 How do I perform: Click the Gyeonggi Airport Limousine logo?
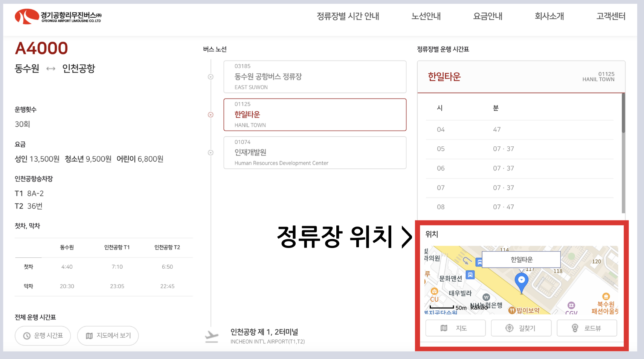pyautogui.click(x=56, y=16)
